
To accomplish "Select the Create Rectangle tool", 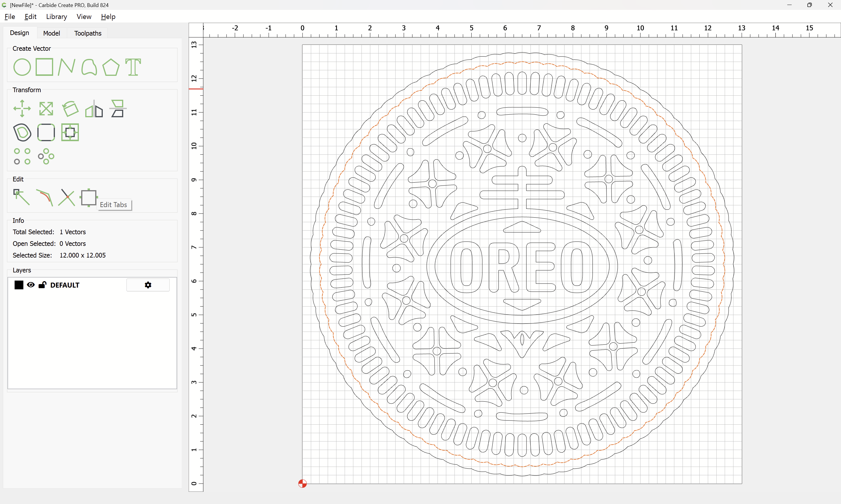I will [x=44, y=67].
